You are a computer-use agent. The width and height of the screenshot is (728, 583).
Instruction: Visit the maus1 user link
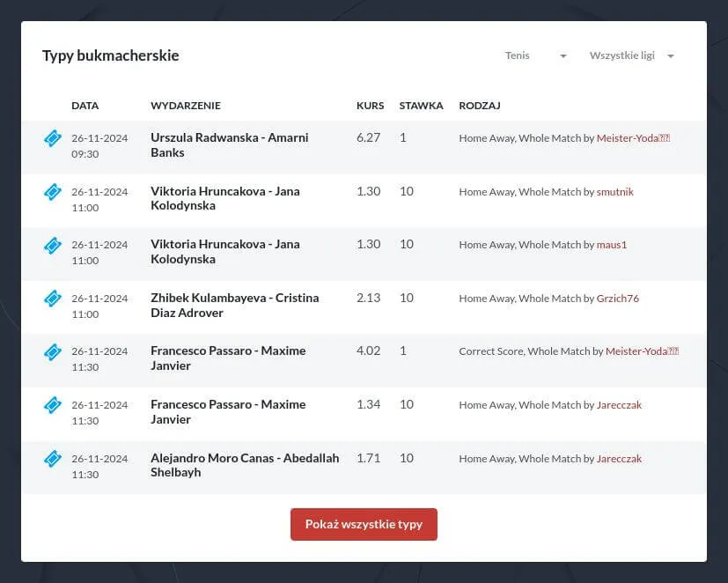[612, 245]
